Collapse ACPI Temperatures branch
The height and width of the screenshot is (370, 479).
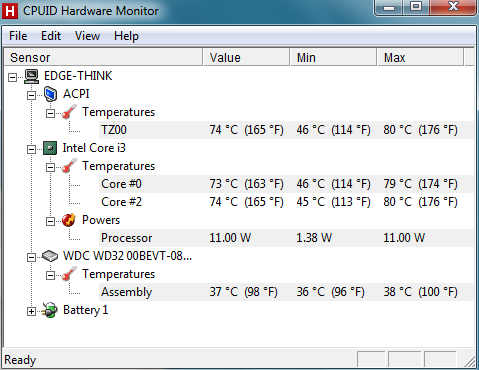(50, 113)
